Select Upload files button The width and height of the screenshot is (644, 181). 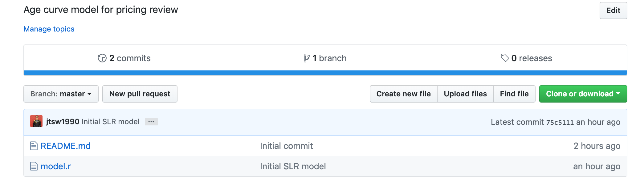465,94
